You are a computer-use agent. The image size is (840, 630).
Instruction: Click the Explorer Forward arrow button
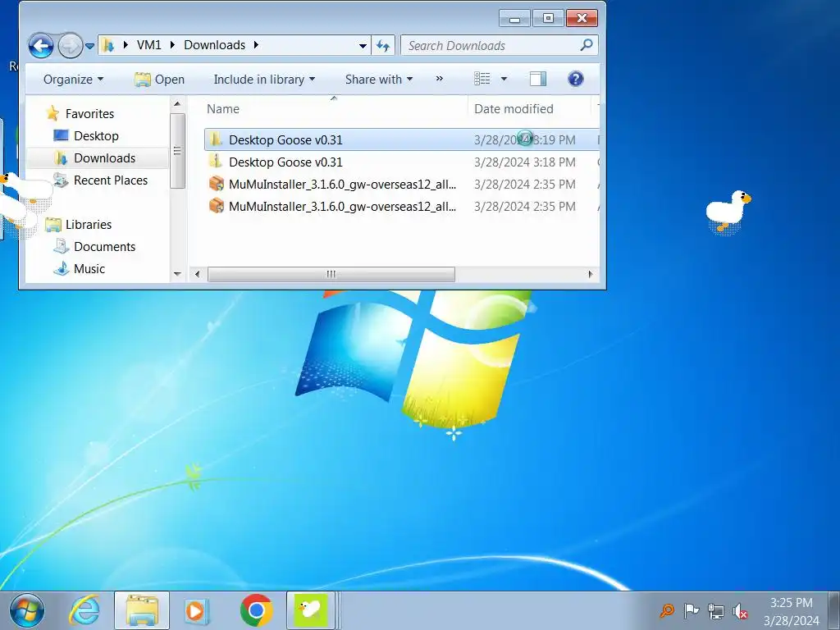(x=71, y=46)
